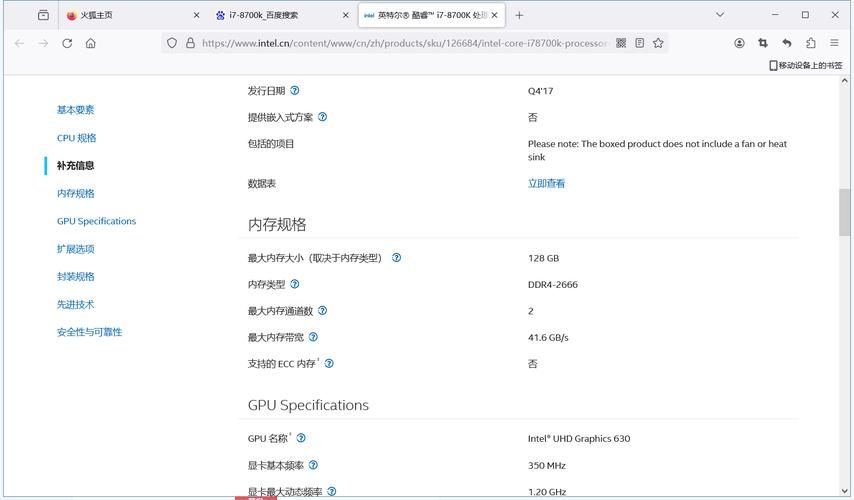Open the Firefox home page
This screenshot has width=854, height=500.
pyautogui.click(x=91, y=43)
